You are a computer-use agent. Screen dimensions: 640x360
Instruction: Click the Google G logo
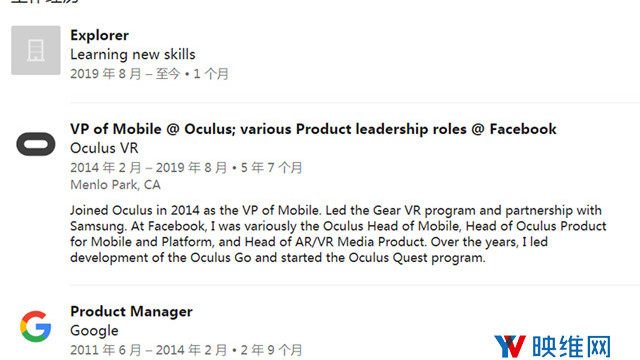(36, 326)
